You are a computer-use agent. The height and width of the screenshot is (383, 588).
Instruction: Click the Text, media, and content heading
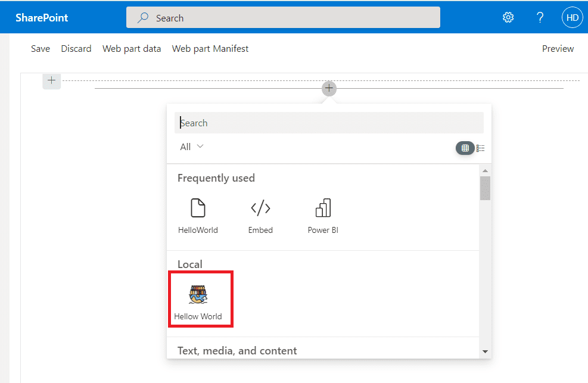237,351
